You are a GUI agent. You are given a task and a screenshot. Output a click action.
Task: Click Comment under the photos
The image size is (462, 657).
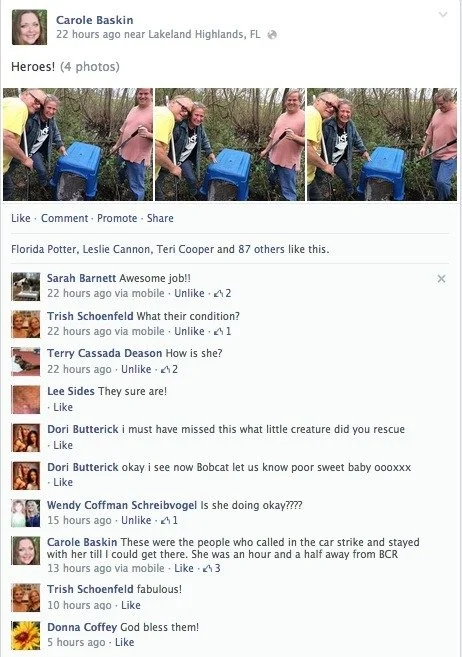[65, 218]
